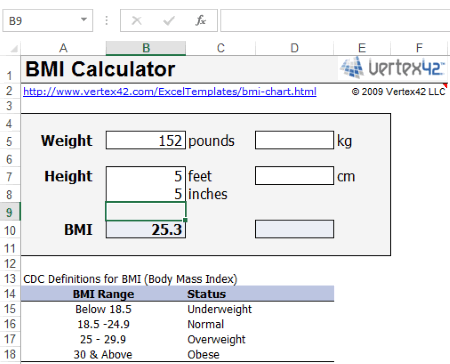
Task: Click the 'kg' unit label
Action: (x=344, y=141)
